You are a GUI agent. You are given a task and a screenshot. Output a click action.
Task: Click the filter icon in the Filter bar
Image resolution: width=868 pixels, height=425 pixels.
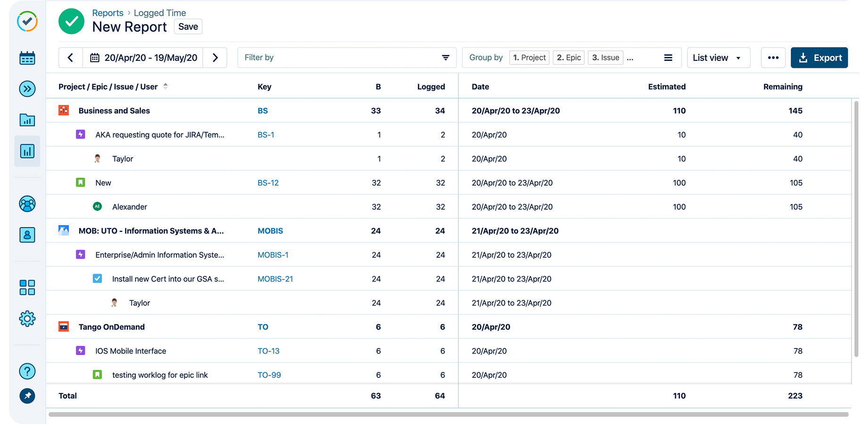click(445, 57)
